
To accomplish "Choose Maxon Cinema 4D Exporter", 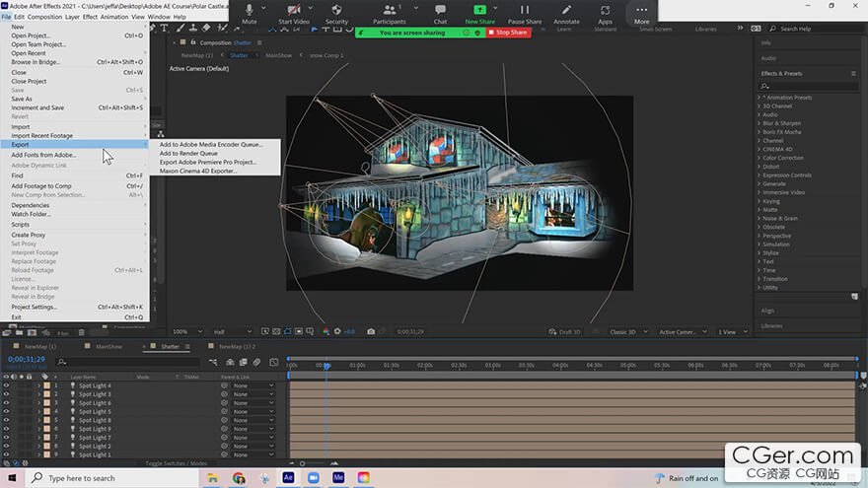I will [197, 171].
